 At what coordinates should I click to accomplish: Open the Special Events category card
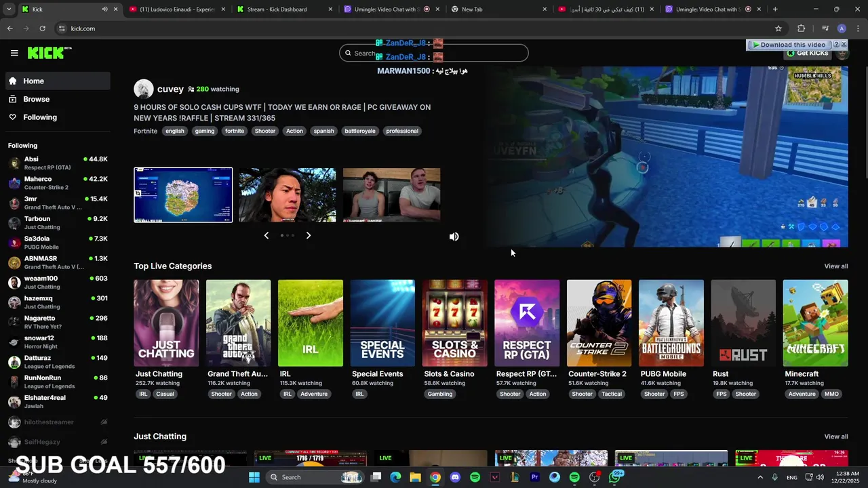(x=382, y=323)
